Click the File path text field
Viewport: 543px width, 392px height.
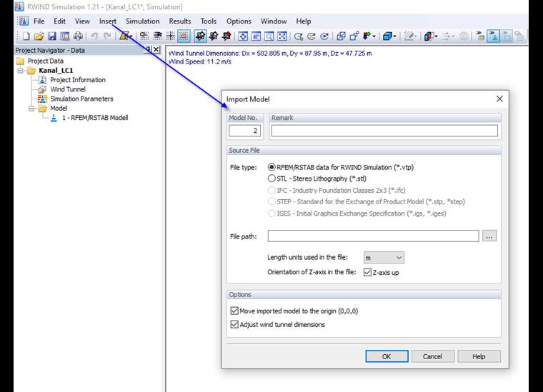tap(373, 236)
